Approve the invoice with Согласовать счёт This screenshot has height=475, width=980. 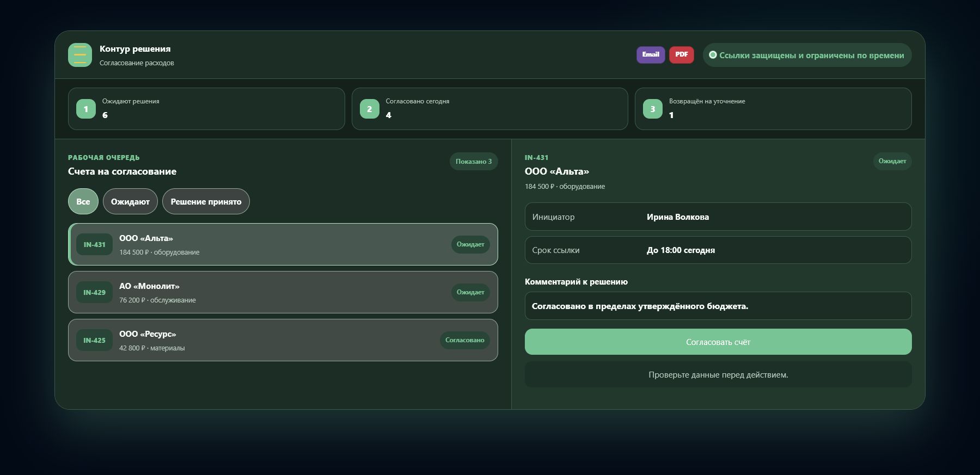coord(718,342)
